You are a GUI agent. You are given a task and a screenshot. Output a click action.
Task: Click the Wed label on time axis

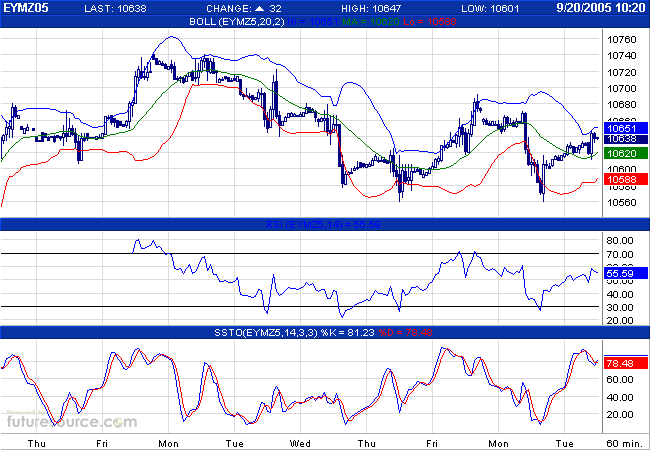300,444
